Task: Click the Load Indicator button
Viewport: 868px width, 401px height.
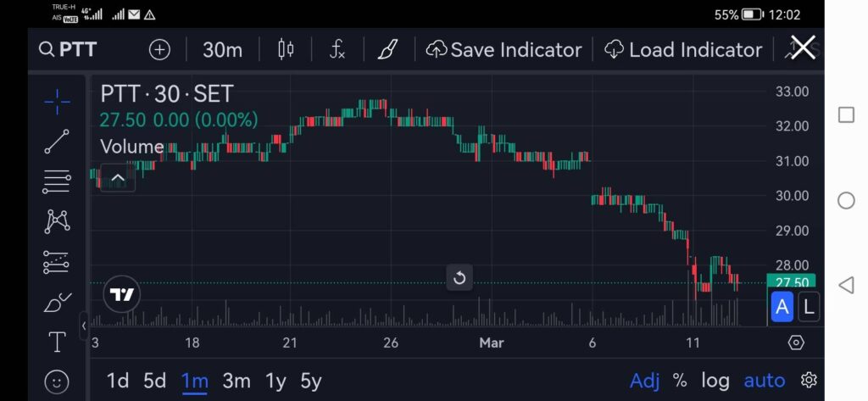Action: (x=683, y=50)
